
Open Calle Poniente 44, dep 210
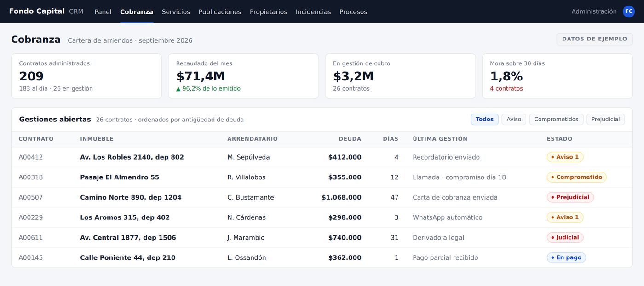(128, 258)
